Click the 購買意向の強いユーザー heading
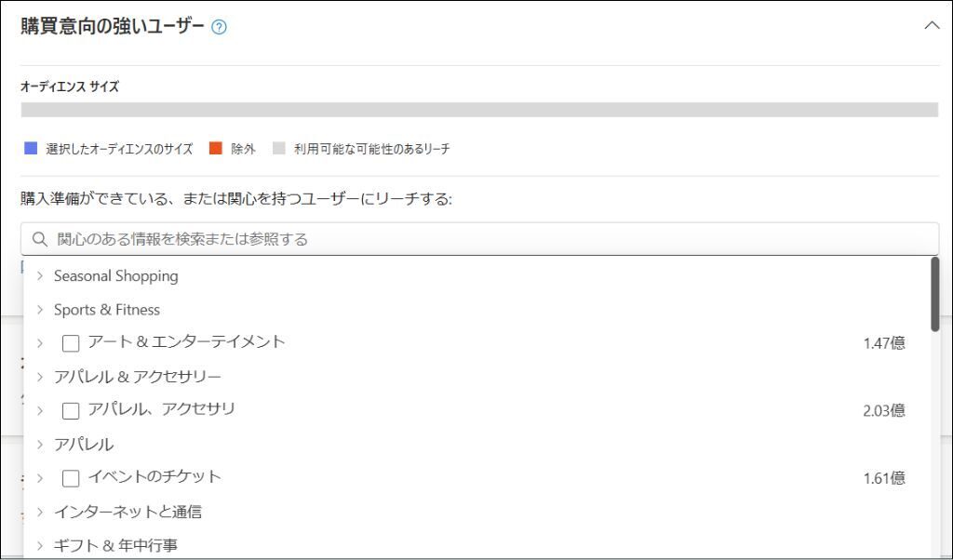The image size is (953, 560). click(113, 27)
